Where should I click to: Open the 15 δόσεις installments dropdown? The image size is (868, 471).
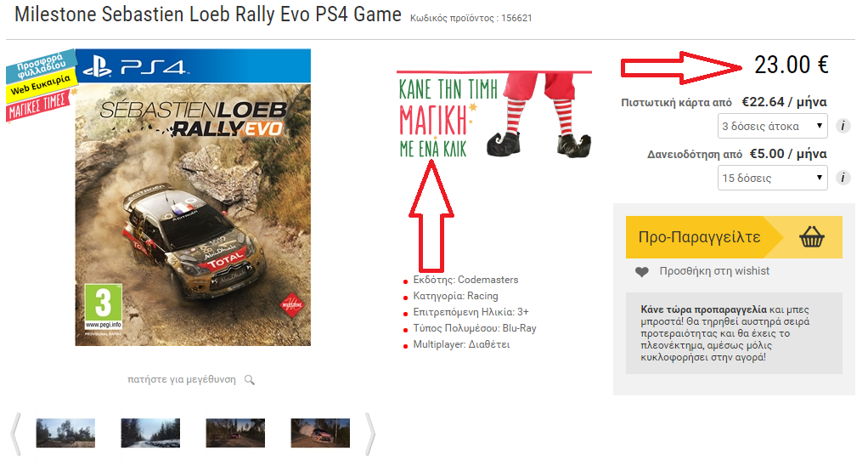point(772,178)
